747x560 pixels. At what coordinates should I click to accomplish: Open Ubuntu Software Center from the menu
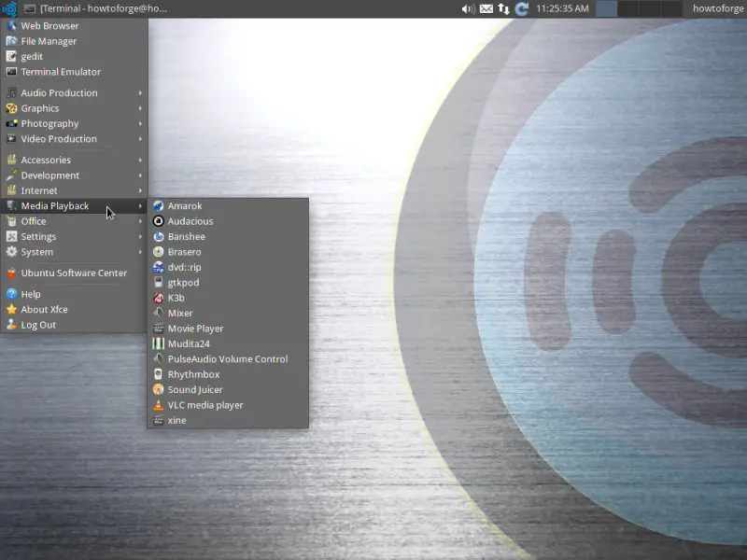(75, 273)
